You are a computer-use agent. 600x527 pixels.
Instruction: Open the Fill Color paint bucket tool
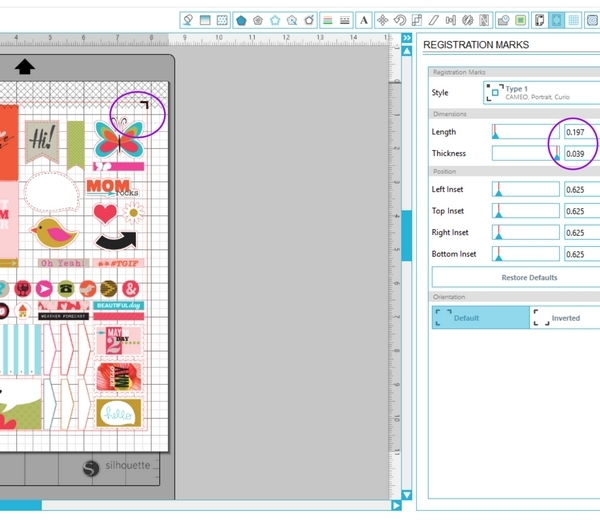(x=188, y=20)
